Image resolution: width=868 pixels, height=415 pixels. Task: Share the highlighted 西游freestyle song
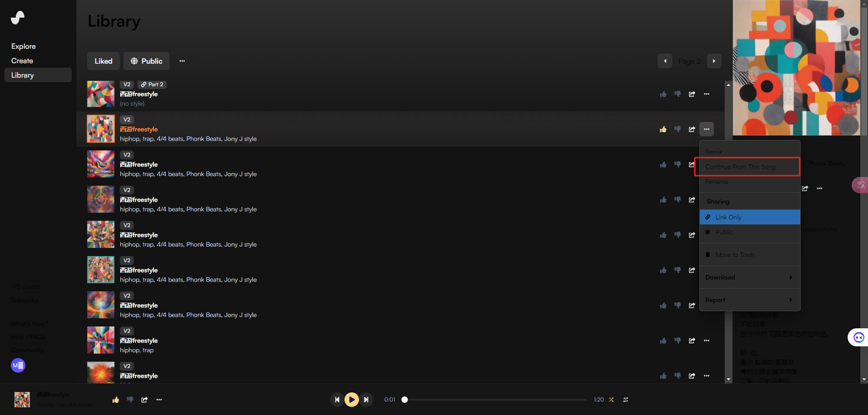click(x=692, y=129)
